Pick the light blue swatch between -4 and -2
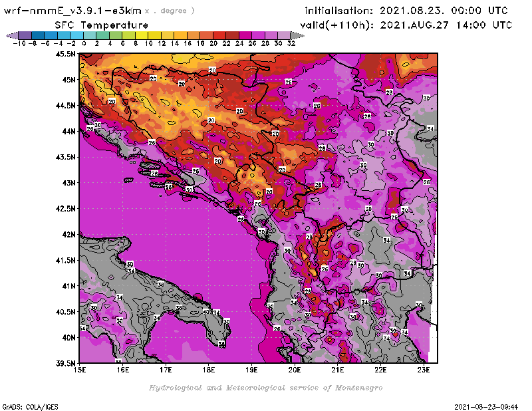532x411 pixels. (x=64, y=35)
